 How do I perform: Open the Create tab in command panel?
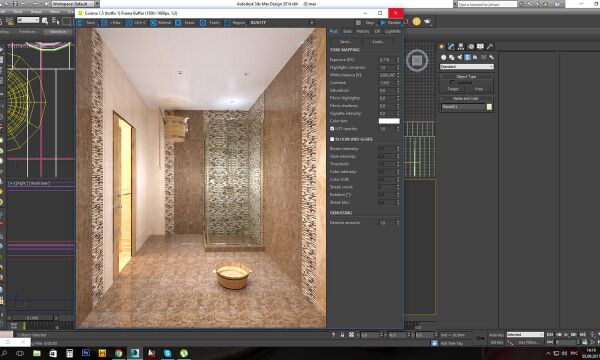pos(442,46)
